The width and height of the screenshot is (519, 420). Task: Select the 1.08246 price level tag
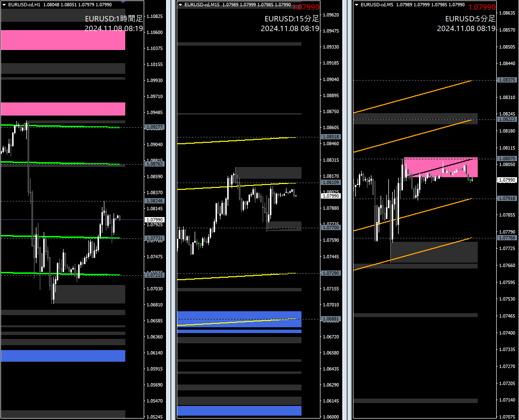(154, 201)
